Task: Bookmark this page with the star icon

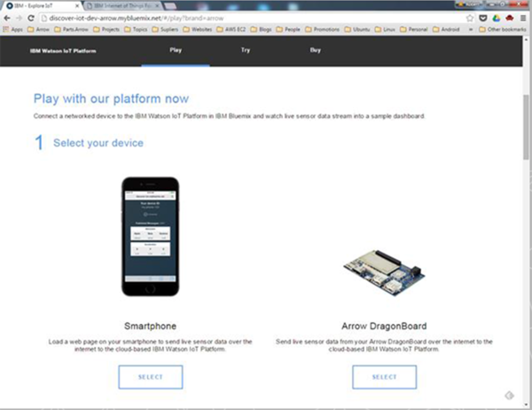Action: [x=470, y=18]
